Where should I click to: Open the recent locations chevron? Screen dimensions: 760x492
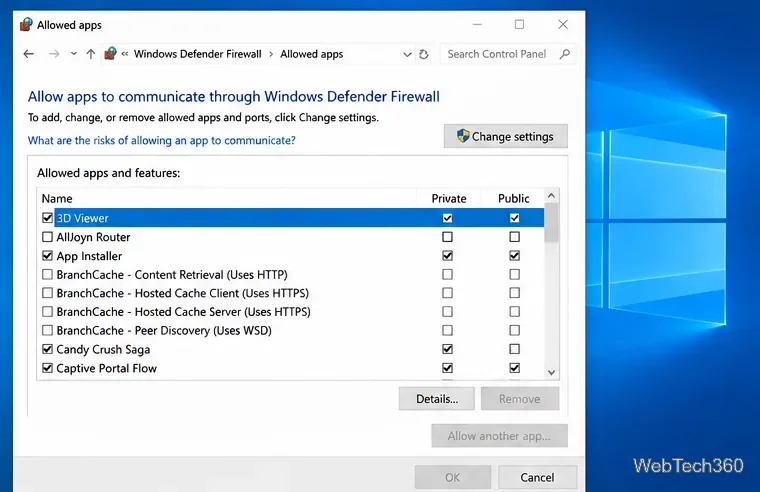click(x=74, y=54)
